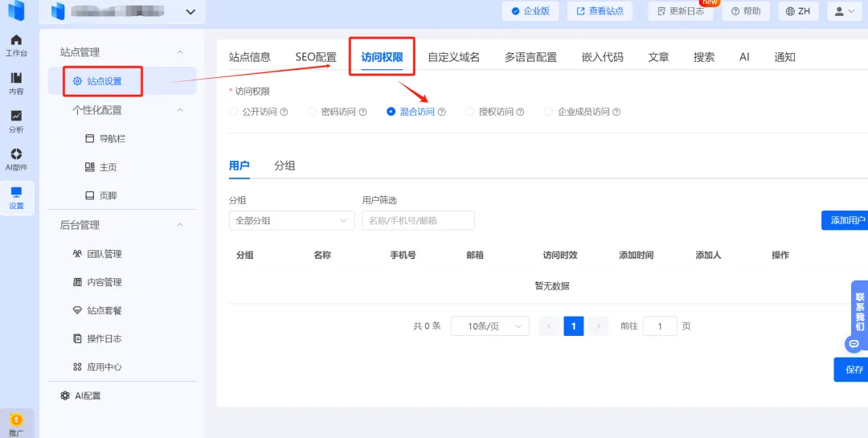Viewport: 868px width, 438px height.
Task: Click the 联系我们 side tab
Action: (x=859, y=312)
